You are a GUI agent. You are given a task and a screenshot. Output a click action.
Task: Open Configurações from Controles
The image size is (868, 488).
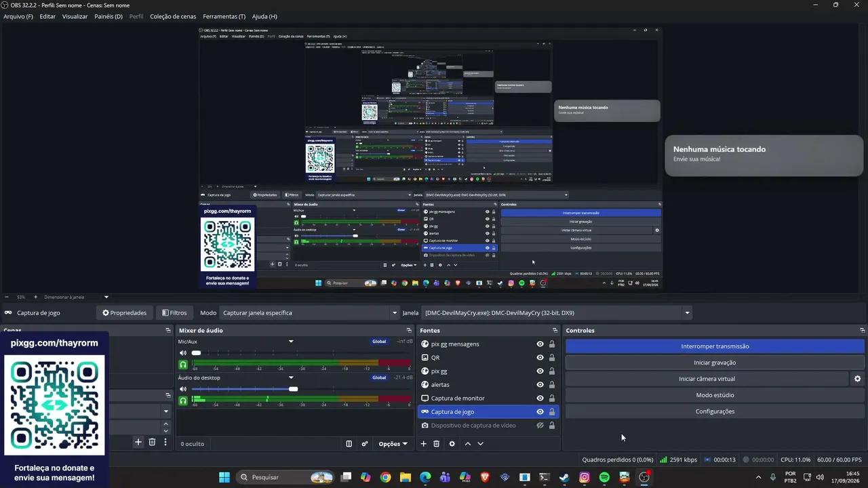(715, 411)
